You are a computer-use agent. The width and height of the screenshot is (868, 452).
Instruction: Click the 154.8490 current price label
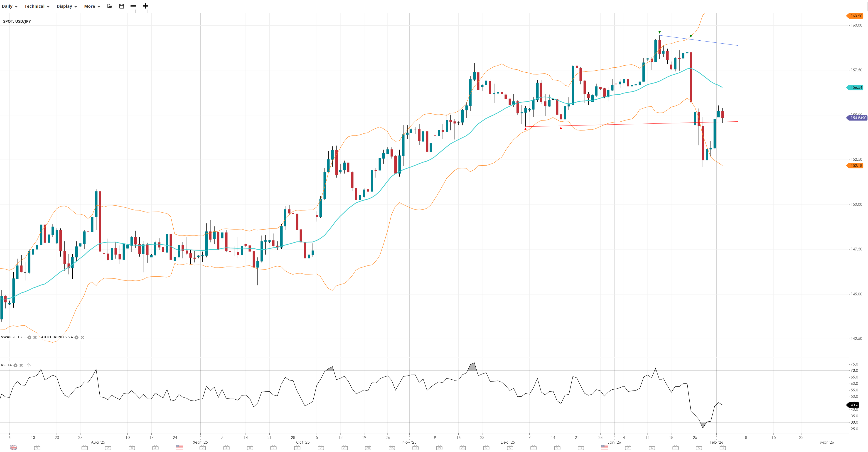click(x=858, y=118)
